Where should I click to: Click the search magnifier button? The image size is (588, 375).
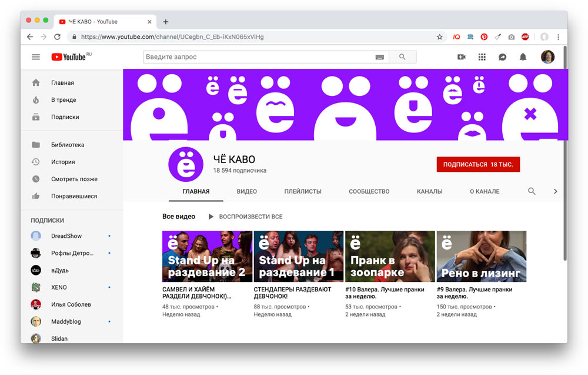[402, 57]
